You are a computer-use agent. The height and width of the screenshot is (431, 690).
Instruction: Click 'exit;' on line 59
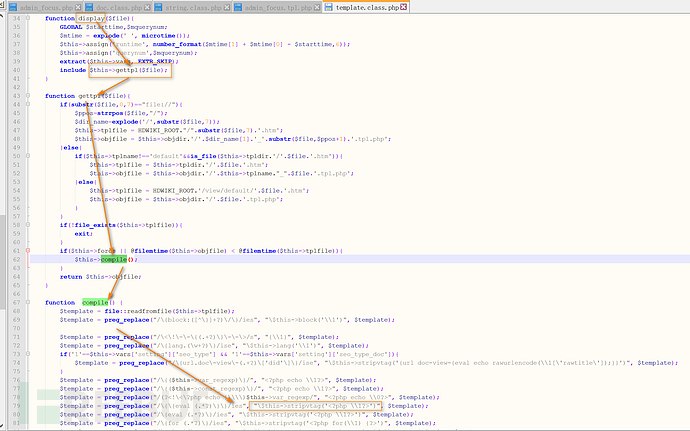pyautogui.click(x=84, y=233)
